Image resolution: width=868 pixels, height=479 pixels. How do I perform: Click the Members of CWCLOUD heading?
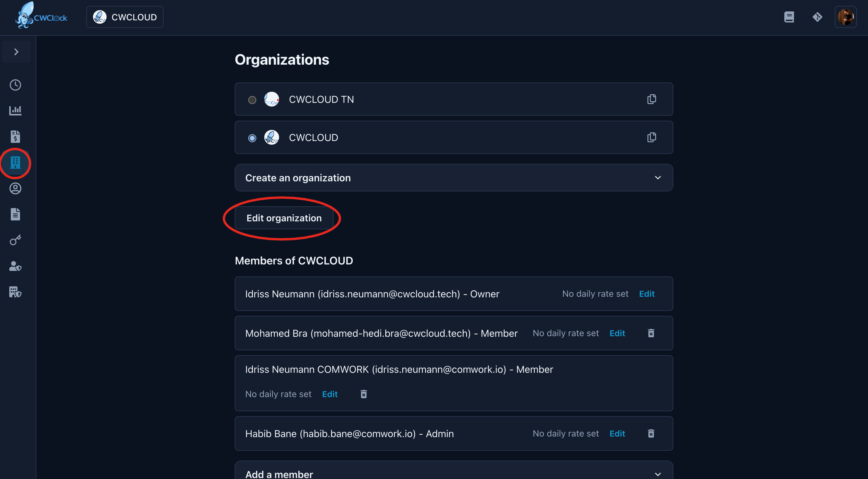[294, 261]
